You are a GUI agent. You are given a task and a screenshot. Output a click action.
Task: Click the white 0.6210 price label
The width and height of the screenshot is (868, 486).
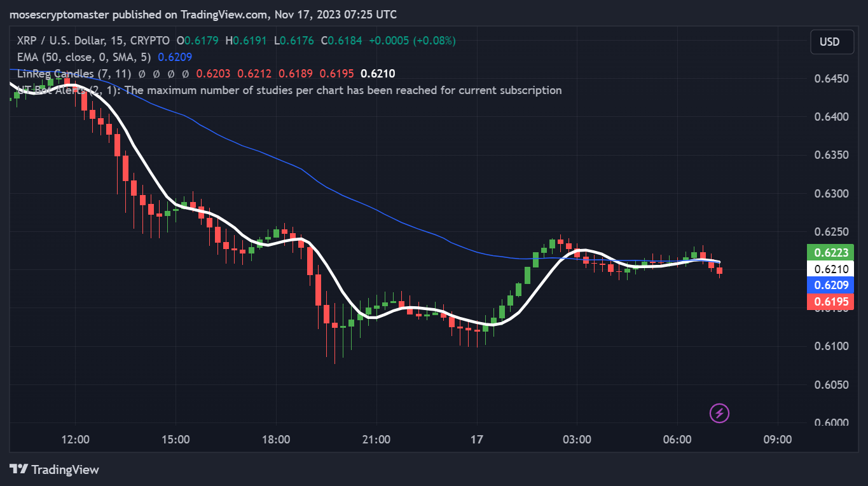(830, 269)
